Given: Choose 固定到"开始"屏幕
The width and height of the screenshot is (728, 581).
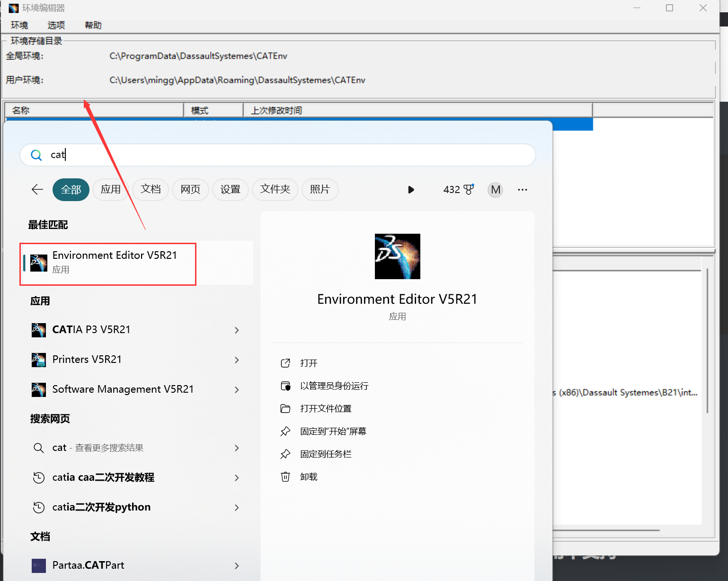Looking at the screenshot, I should tap(333, 431).
